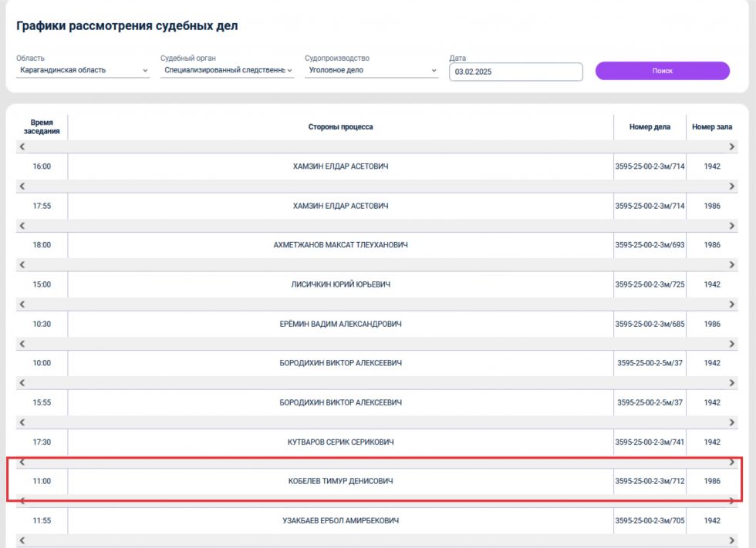Click the name ЛИСИЧКИН ЮРИЙ ЮРЬЕВИЧ

click(x=340, y=284)
